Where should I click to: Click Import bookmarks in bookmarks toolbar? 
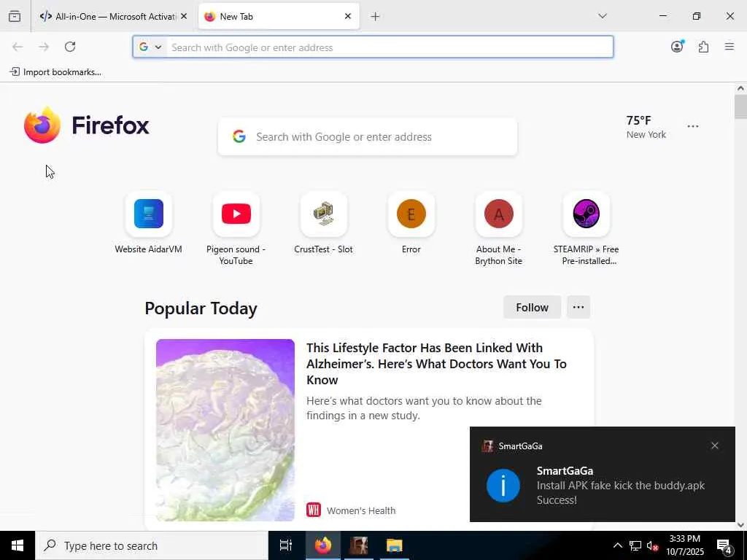click(55, 72)
